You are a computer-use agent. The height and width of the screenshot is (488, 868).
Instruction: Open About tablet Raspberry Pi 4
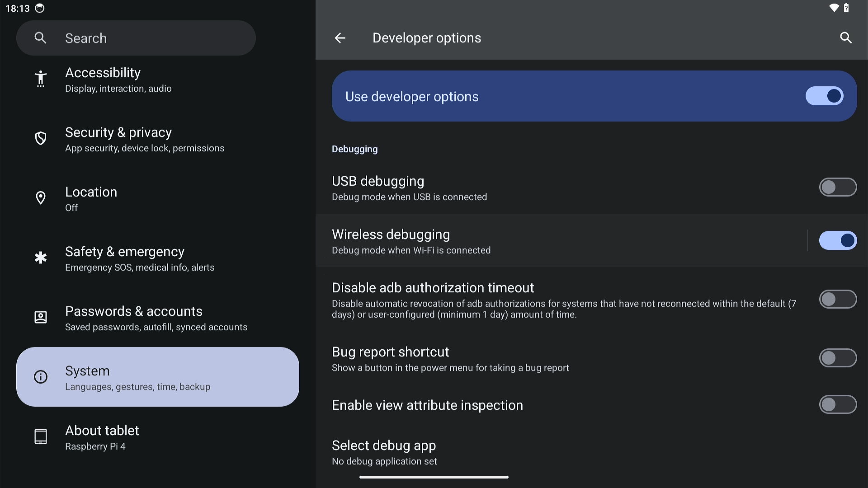pos(158,436)
